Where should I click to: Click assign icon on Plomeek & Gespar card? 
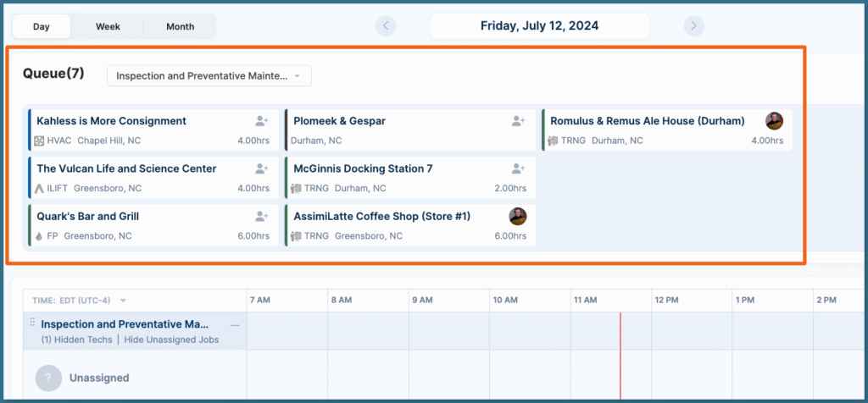tap(518, 121)
